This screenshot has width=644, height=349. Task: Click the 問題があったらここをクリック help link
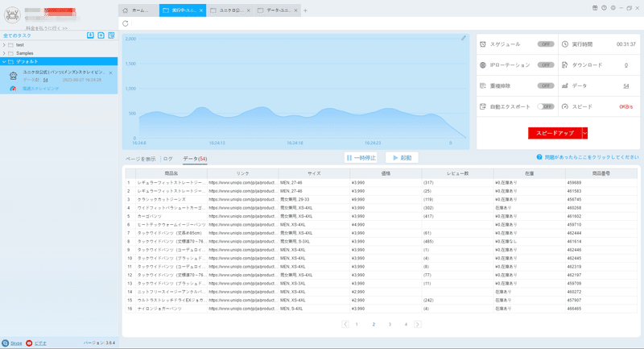[x=592, y=157]
